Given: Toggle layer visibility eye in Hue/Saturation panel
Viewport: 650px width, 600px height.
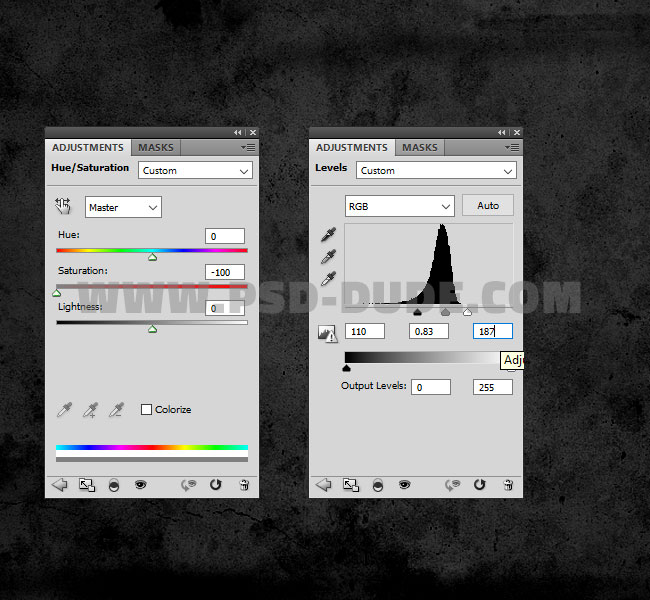Looking at the screenshot, I should coord(141,485).
